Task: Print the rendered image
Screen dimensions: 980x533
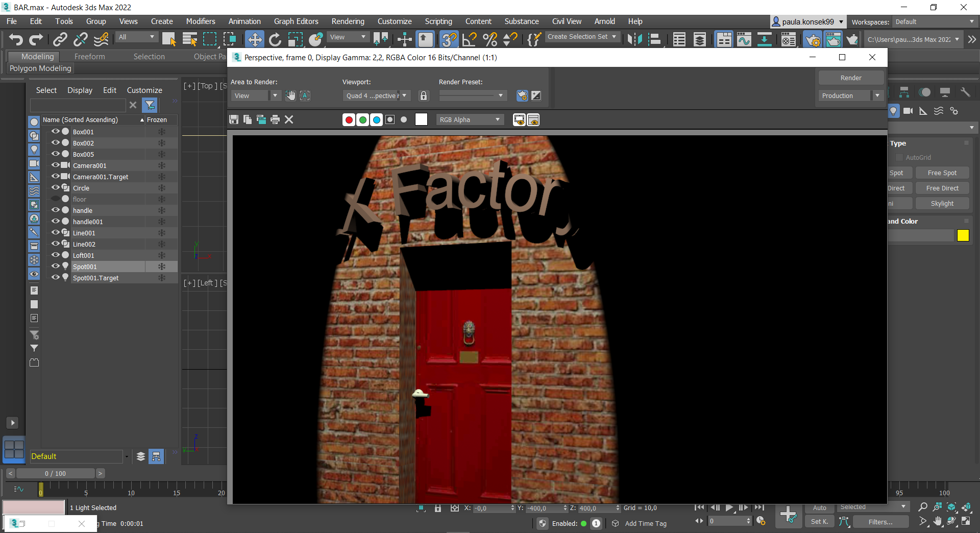Action: [x=275, y=119]
